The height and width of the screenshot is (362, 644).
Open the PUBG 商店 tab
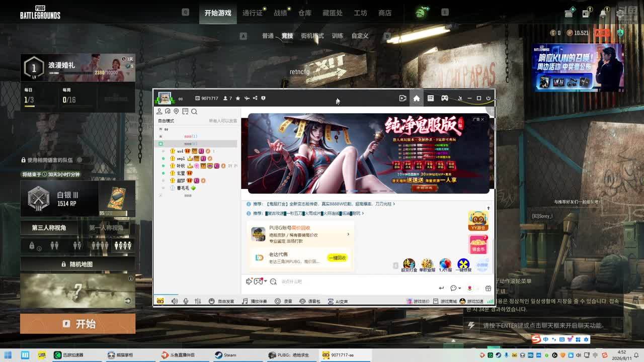(x=385, y=13)
